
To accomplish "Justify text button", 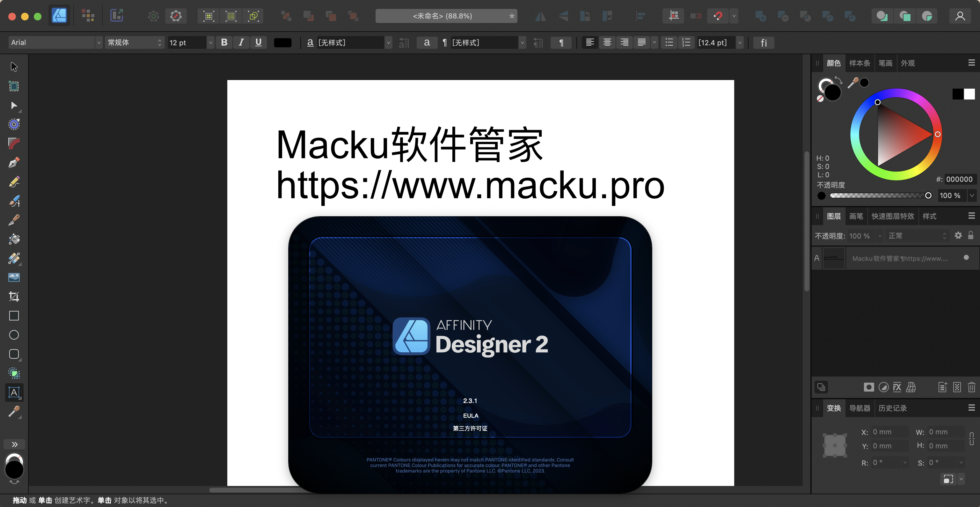I will [x=641, y=42].
